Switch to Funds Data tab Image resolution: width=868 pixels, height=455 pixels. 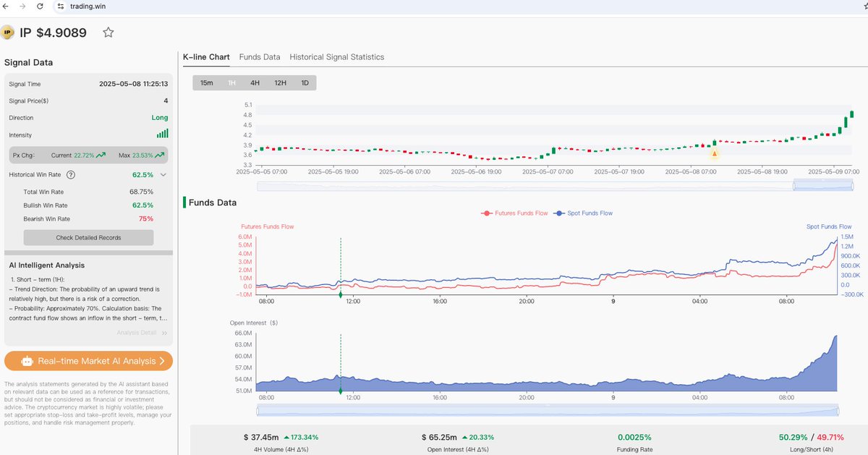point(260,57)
